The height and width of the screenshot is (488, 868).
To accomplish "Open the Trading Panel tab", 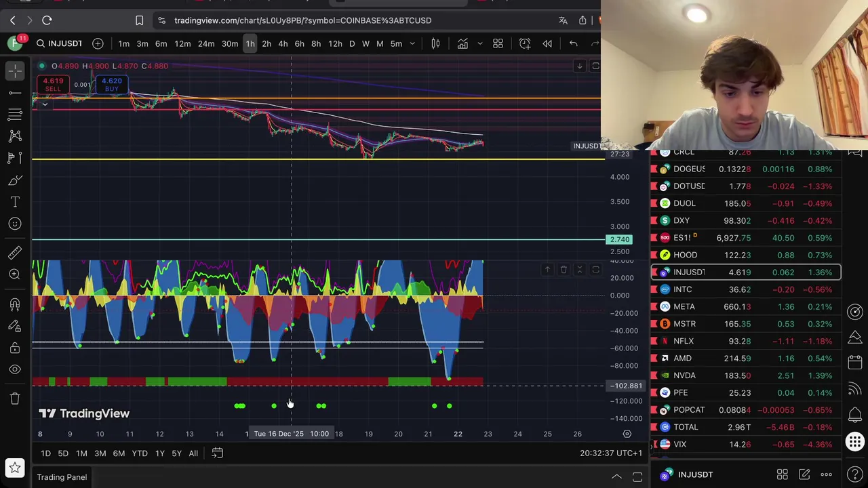I will tap(62, 477).
